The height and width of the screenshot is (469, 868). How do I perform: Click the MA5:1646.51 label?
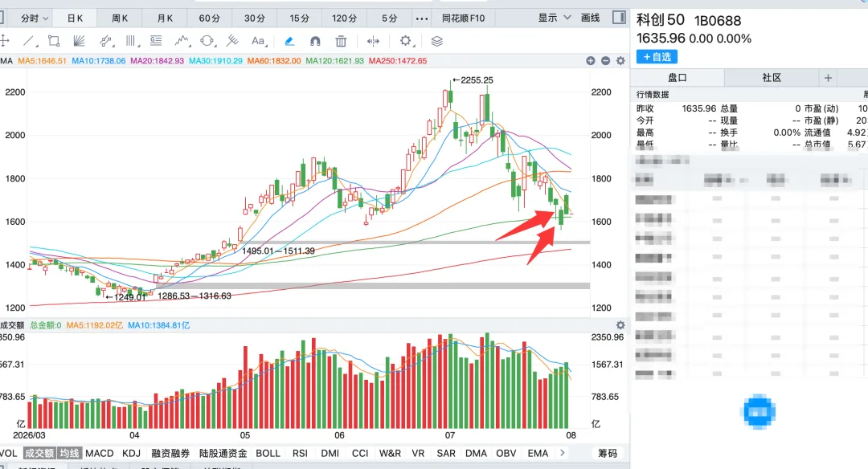[42, 61]
